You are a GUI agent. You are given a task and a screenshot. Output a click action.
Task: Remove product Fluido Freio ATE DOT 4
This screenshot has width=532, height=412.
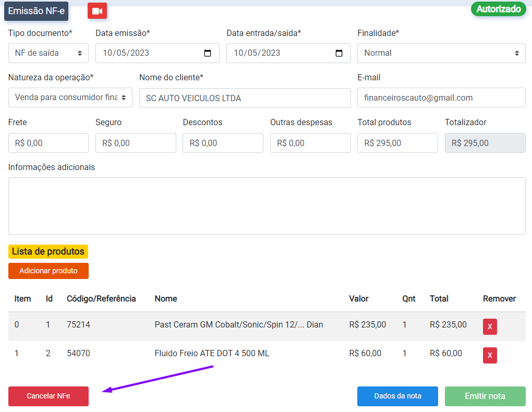click(490, 355)
